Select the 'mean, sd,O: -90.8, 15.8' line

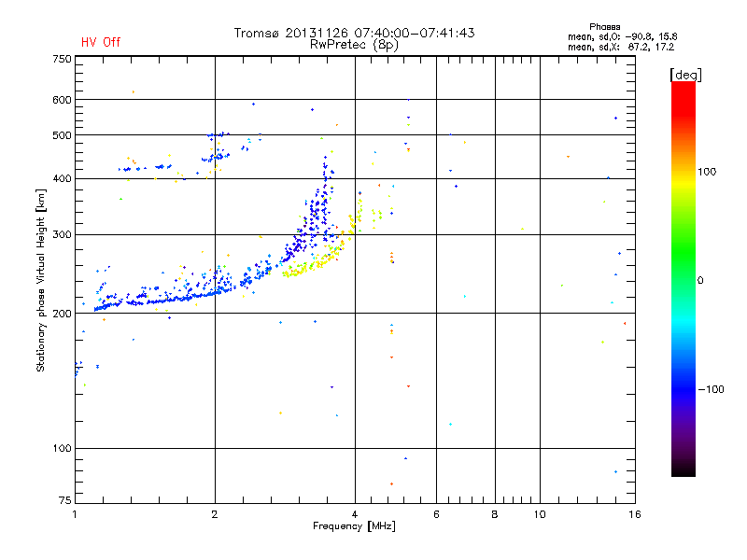[622, 36]
